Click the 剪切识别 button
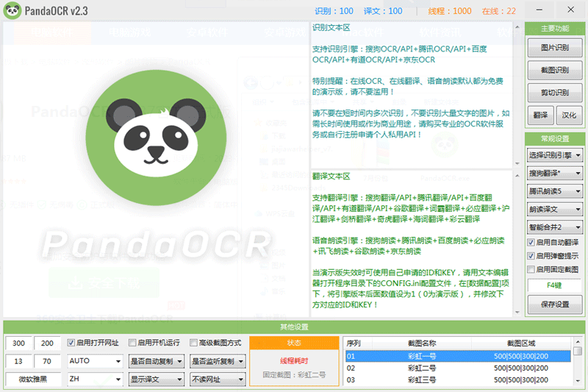588x392 pixels. click(x=555, y=93)
